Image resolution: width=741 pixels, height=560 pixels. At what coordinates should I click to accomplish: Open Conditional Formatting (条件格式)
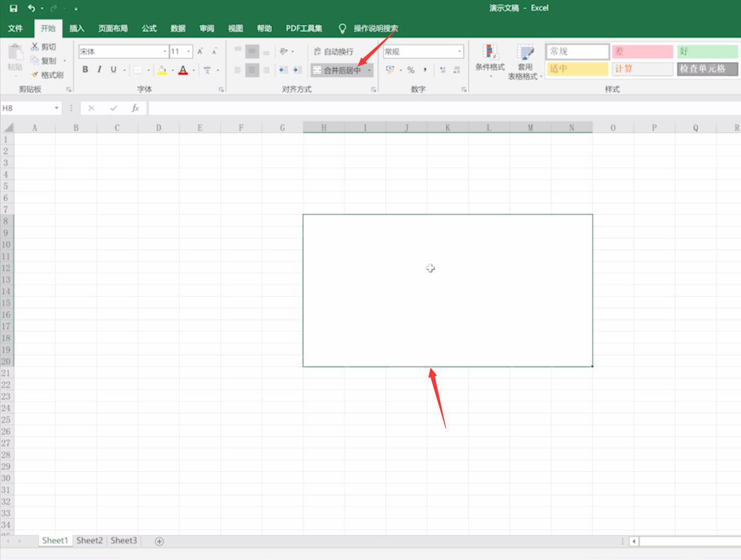490,61
